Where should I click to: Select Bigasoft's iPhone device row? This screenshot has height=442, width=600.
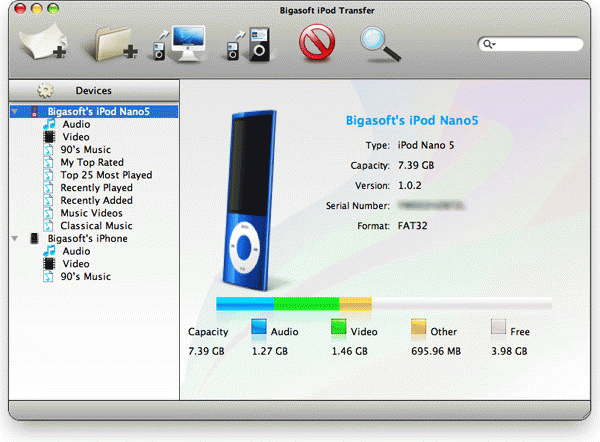(x=94, y=238)
